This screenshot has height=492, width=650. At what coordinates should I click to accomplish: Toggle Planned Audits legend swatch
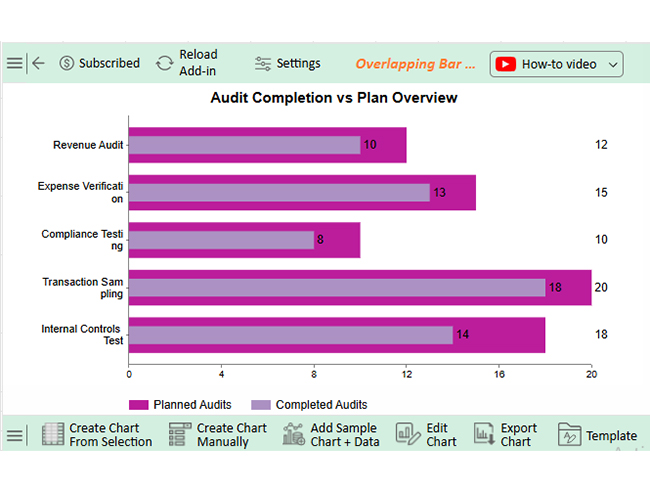[139, 405]
